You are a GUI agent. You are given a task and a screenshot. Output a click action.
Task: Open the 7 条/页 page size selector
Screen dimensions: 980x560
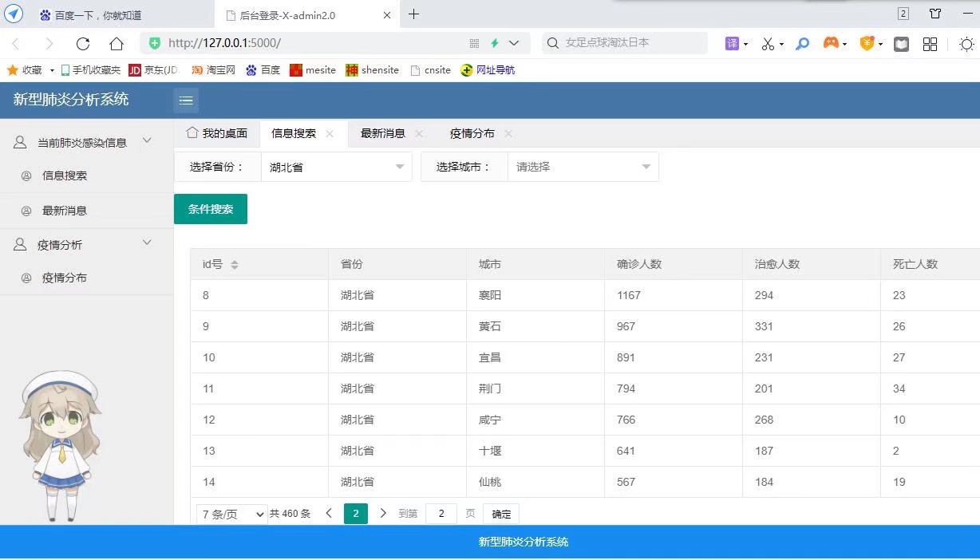click(x=231, y=515)
